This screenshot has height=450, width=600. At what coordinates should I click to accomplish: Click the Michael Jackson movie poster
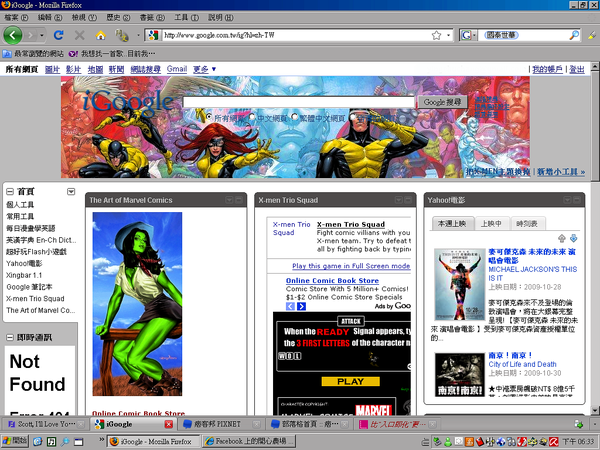coord(460,284)
